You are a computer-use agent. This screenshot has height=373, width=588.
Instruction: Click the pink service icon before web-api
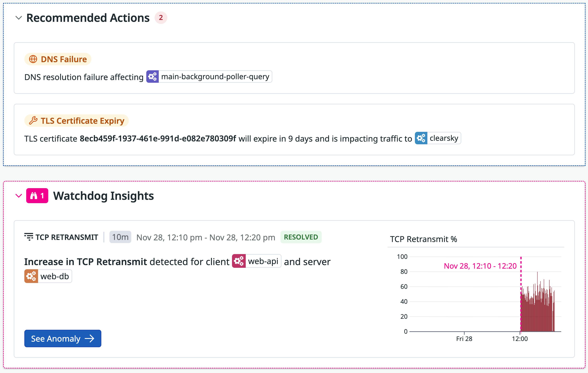pyautogui.click(x=239, y=261)
